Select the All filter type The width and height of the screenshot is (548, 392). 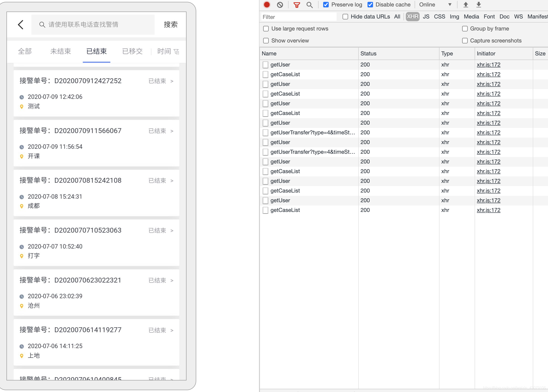397,17
